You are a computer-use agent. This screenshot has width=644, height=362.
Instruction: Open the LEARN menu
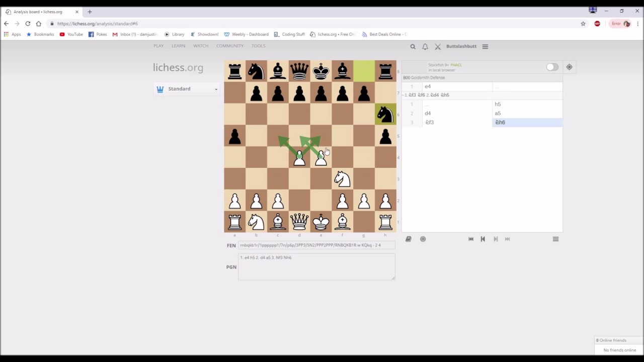pyautogui.click(x=178, y=46)
